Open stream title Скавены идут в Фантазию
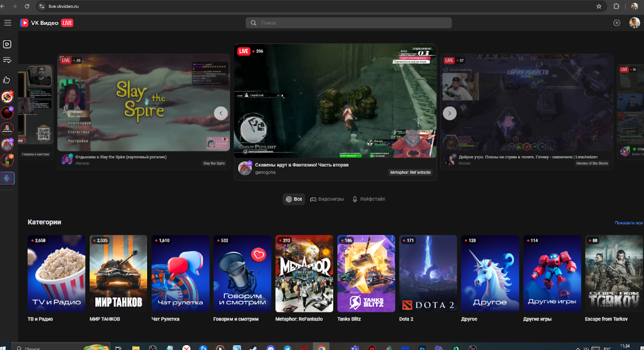Viewport: 644px width, 350px height. [301, 165]
